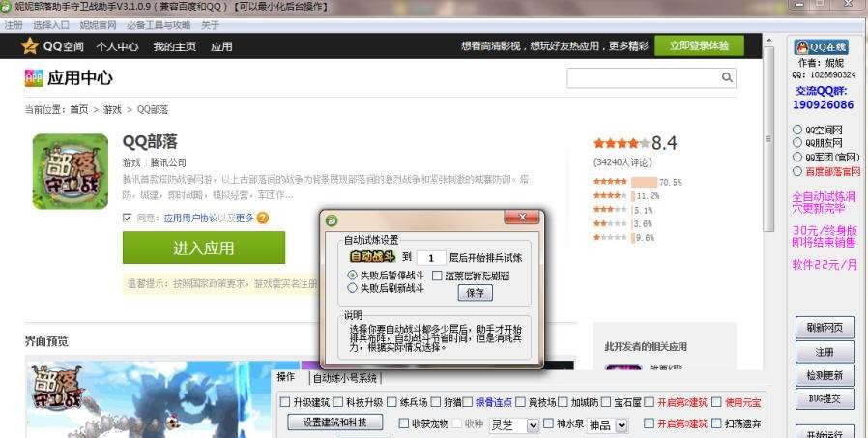868x438 pixels.
Task: Click the QQ部落 game icon
Action: click(71, 171)
